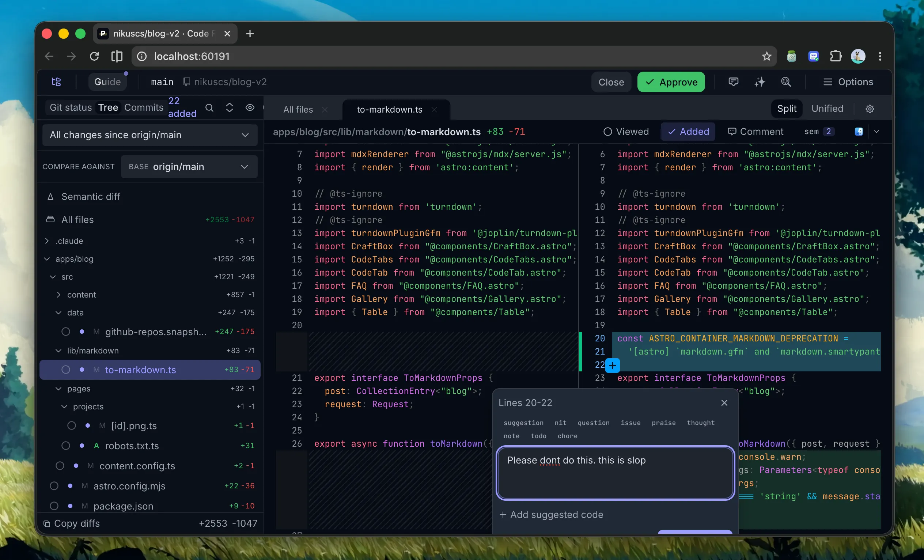Toggle viewed circle for package.json
Viewport: 924px width, 560px height.
54,506
